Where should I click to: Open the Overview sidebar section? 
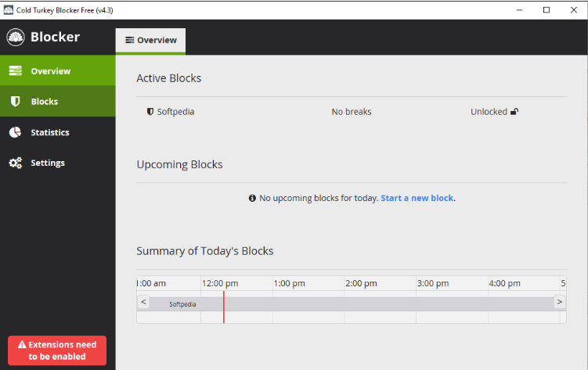tap(58, 70)
